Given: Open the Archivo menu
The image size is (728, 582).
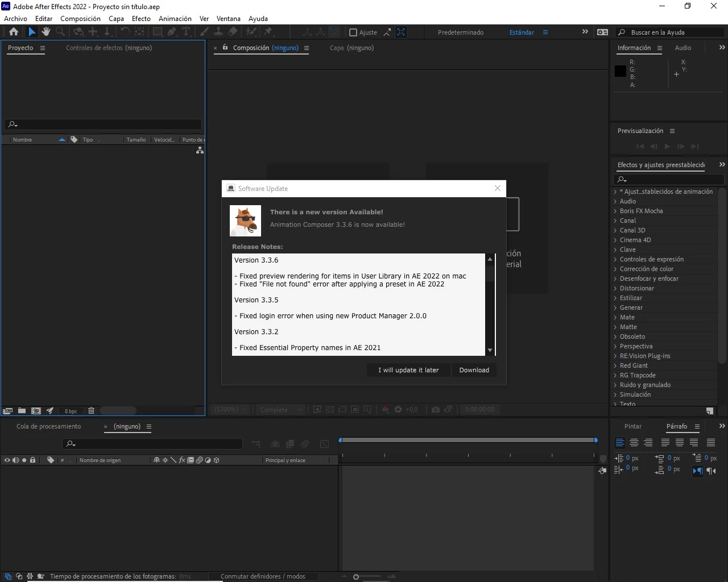Looking at the screenshot, I should pos(15,19).
